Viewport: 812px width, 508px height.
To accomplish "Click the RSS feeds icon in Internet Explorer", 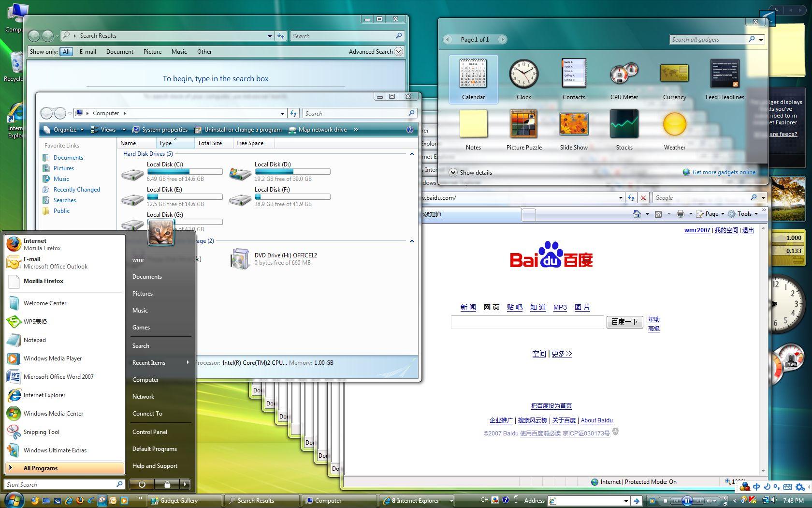I will [658, 214].
